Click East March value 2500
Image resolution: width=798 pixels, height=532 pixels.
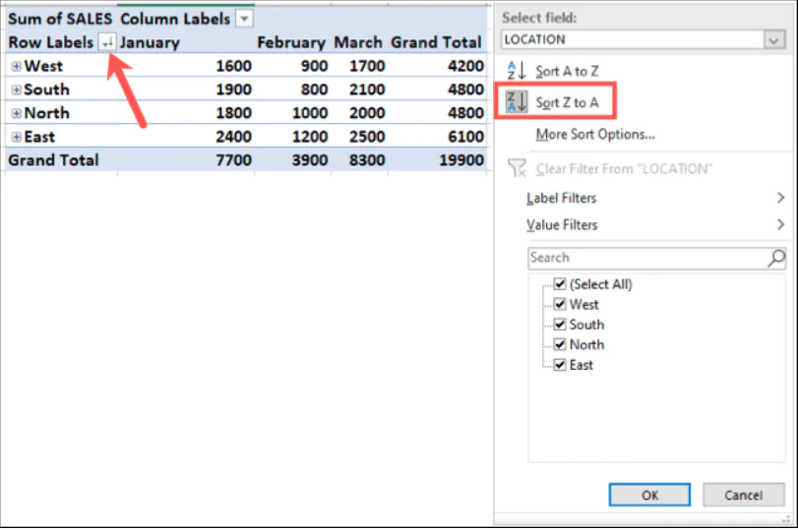point(367,137)
